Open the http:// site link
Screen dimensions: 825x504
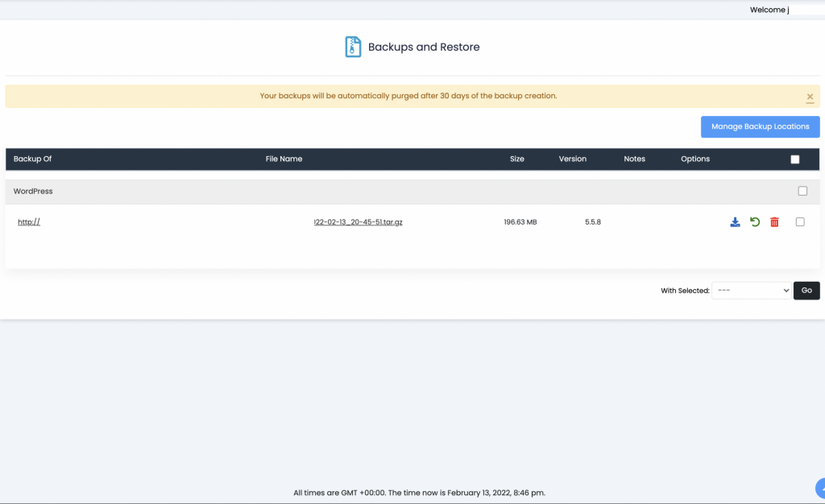pyautogui.click(x=28, y=221)
